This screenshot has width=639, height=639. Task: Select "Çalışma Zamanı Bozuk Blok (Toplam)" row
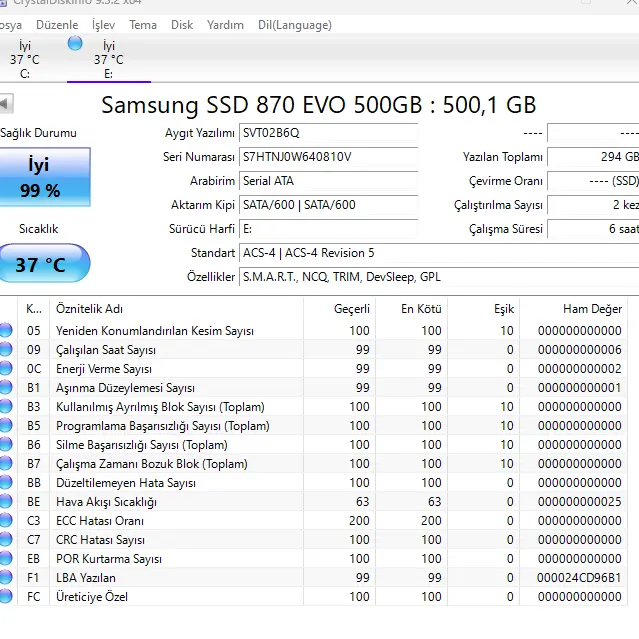click(x=313, y=464)
